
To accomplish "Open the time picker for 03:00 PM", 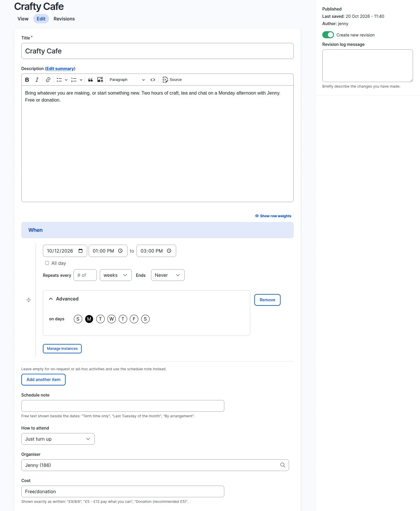I will (x=169, y=251).
